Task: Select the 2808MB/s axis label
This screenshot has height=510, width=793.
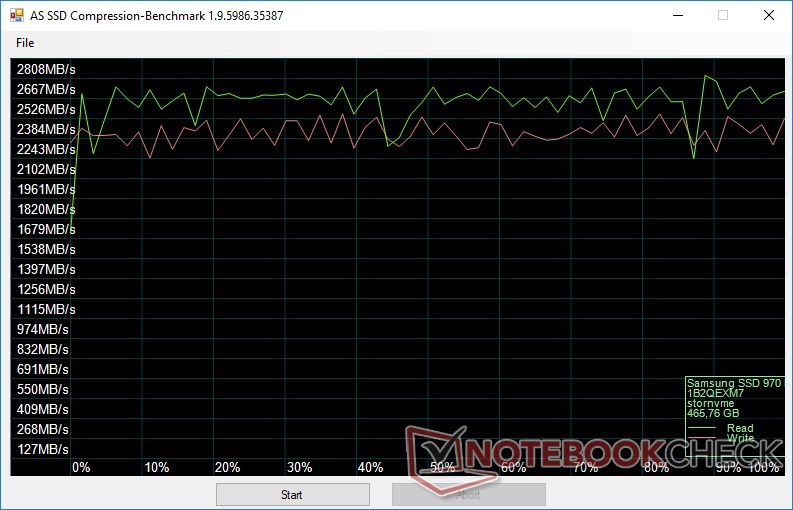Action: click(x=46, y=69)
